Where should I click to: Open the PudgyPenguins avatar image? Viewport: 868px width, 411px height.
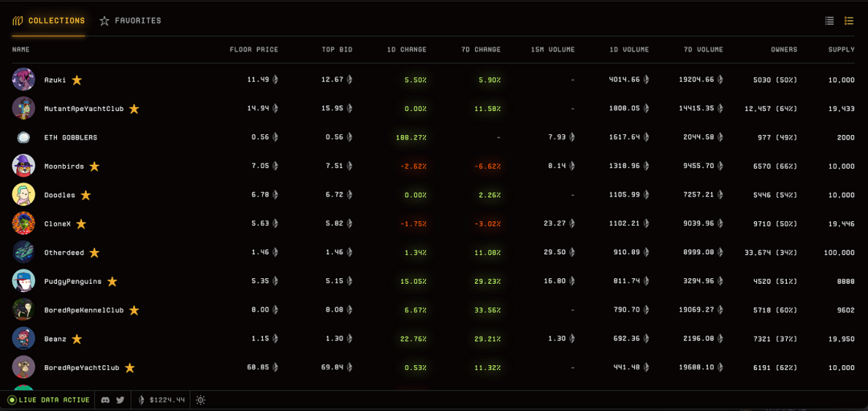point(24,281)
